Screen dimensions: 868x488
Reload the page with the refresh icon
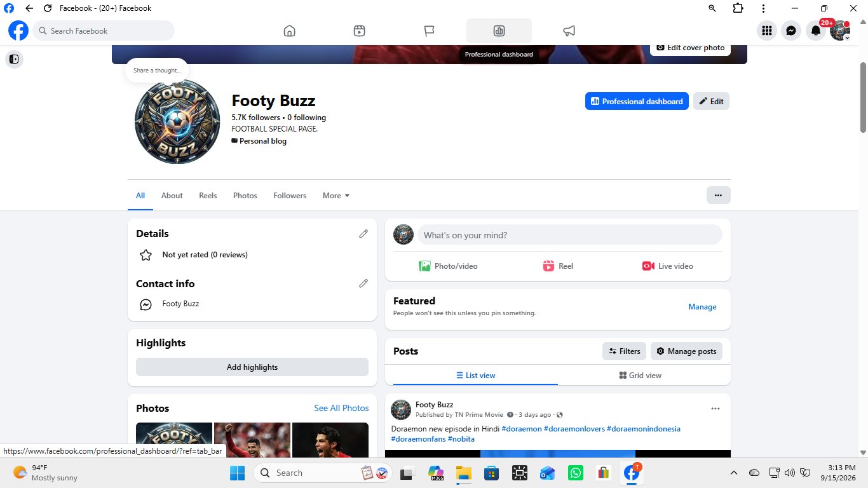coord(48,8)
